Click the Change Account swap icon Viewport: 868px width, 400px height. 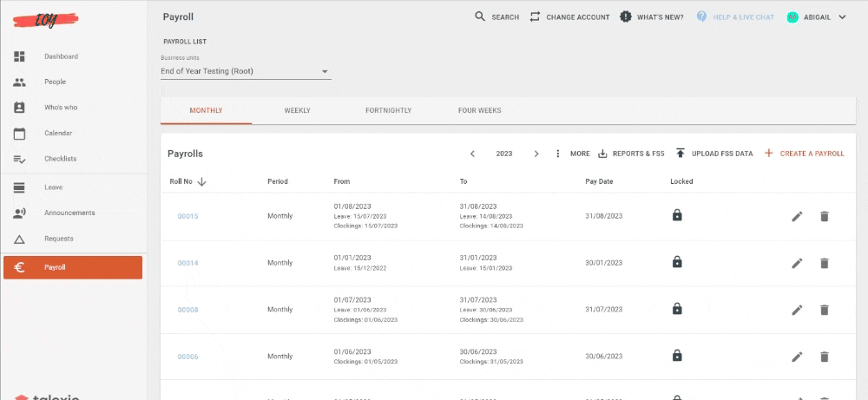click(x=535, y=16)
